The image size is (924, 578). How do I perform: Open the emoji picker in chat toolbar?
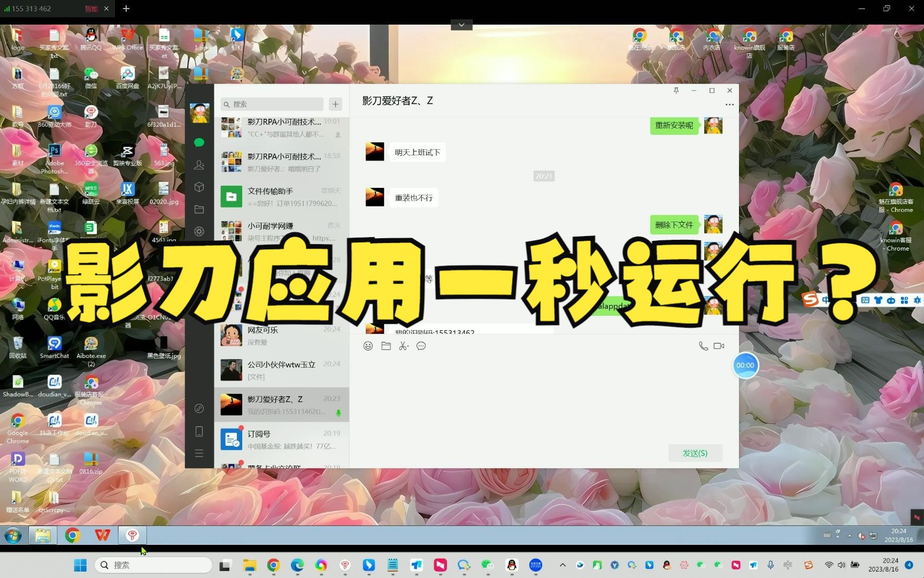[x=368, y=346]
